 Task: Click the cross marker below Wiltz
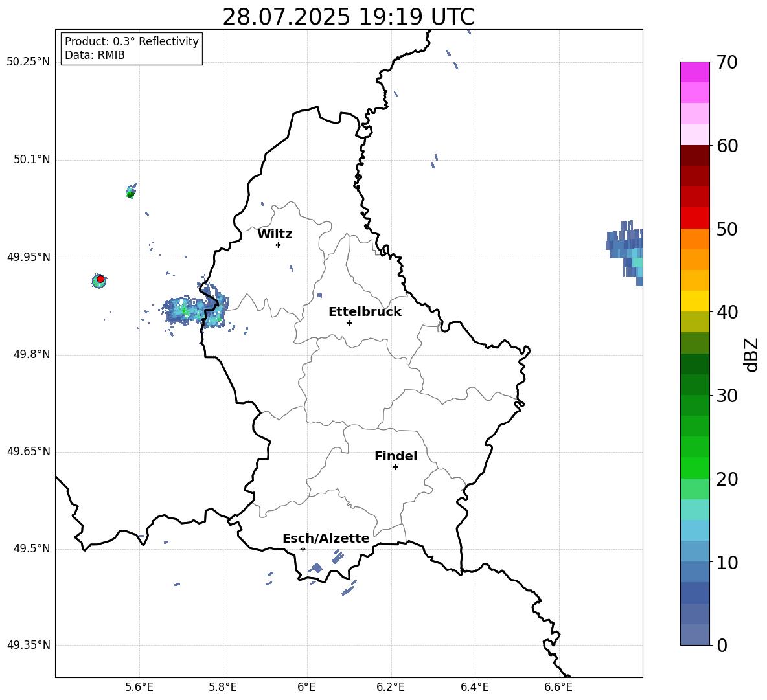pyautogui.click(x=279, y=245)
